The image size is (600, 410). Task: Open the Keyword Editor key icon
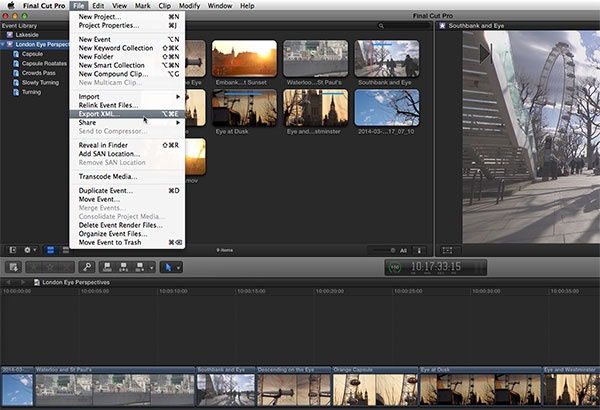[x=87, y=267]
